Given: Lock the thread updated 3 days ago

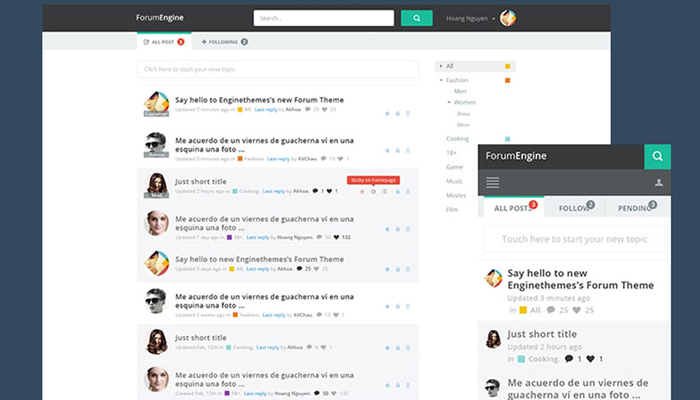Looking at the screenshot, I should click(397, 269).
